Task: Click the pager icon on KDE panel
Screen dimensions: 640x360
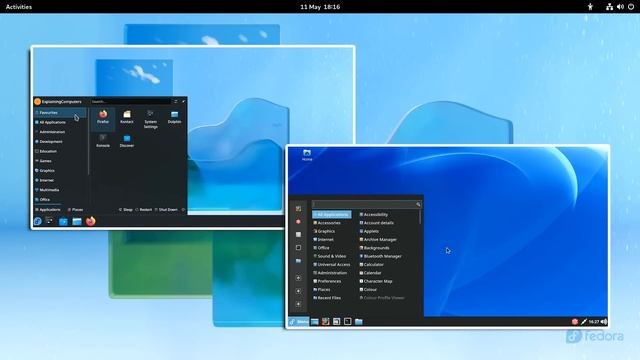Action: (49, 221)
